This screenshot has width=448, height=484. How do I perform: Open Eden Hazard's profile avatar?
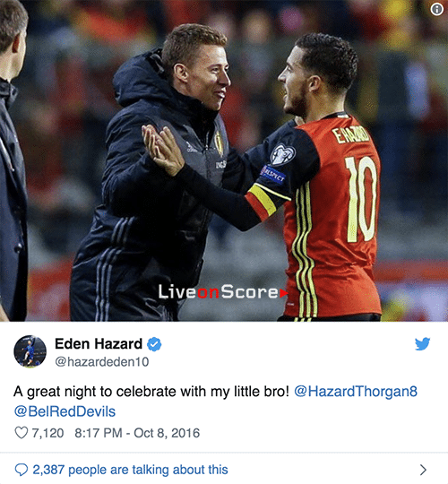[x=30, y=351]
